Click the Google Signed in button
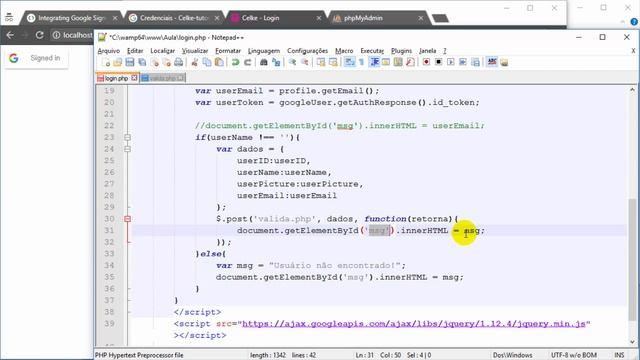The height and width of the screenshot is (360, 640). click(x=36, y=58)
